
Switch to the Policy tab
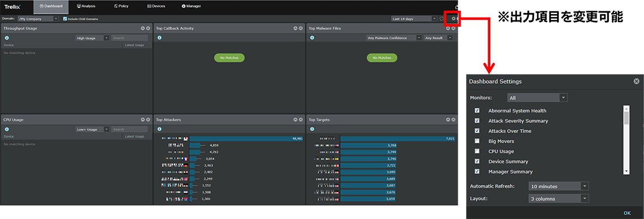coord(121,6)
